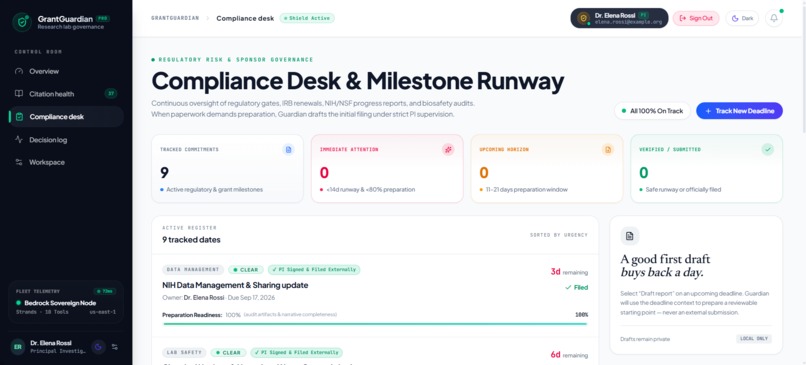Open Dr. Elena Rossi profile chip

[x=619, y=18]
